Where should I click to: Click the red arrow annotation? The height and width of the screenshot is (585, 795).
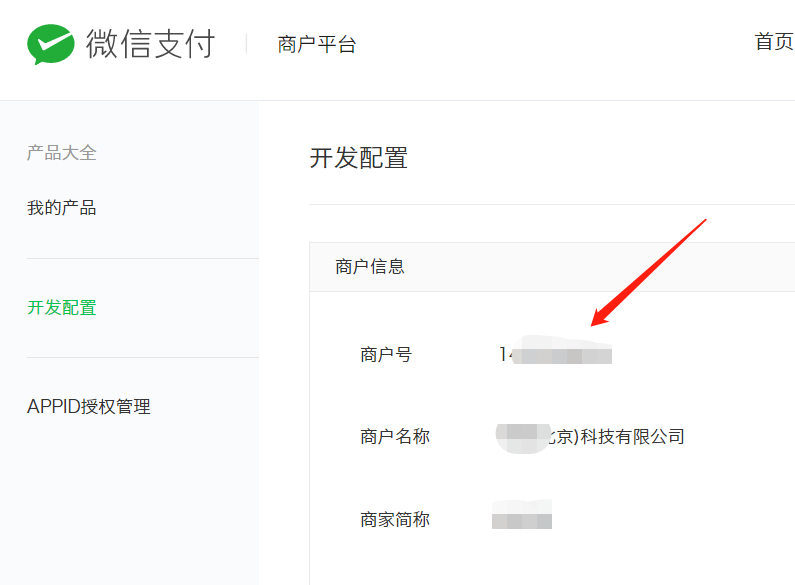click(x=648, y=273)
